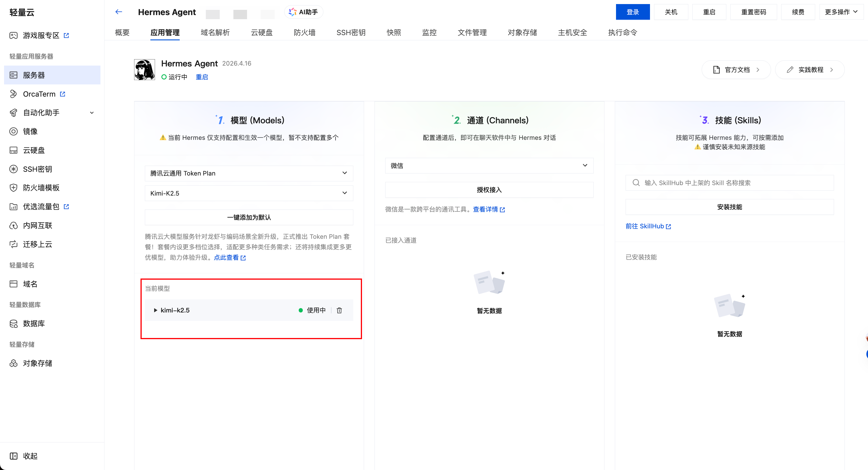
Task: Click the 对象存储 sidebar icon
Action: pyautogui.click(x=13, y=363)
